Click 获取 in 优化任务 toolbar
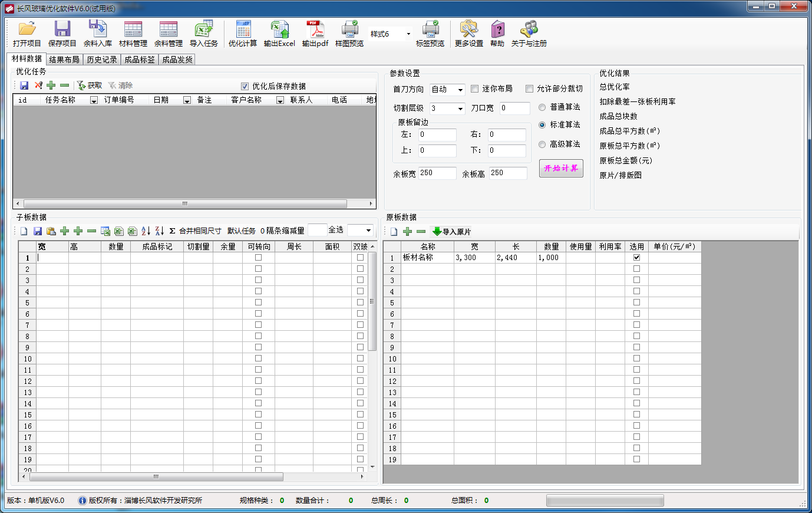The image size is (812, 513). coord(90,85)
